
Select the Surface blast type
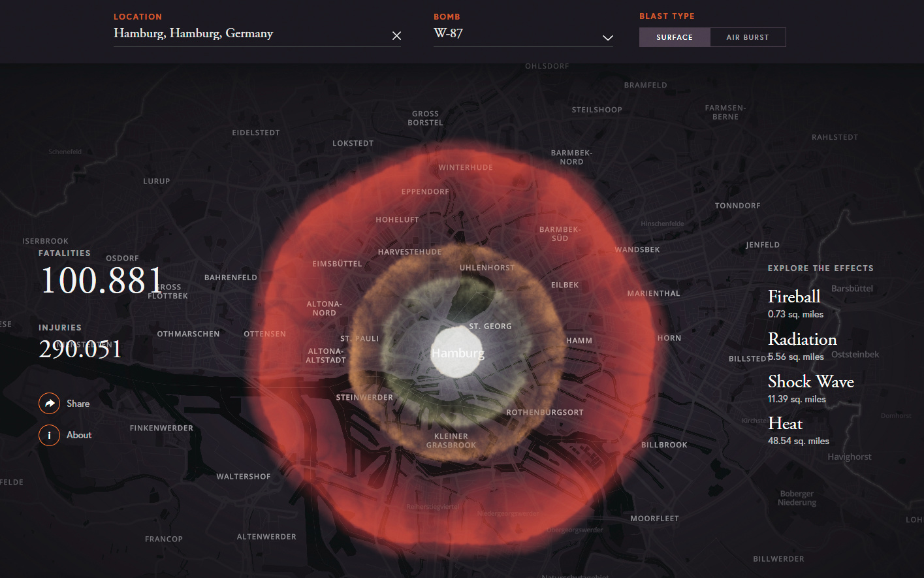(675, 37)
